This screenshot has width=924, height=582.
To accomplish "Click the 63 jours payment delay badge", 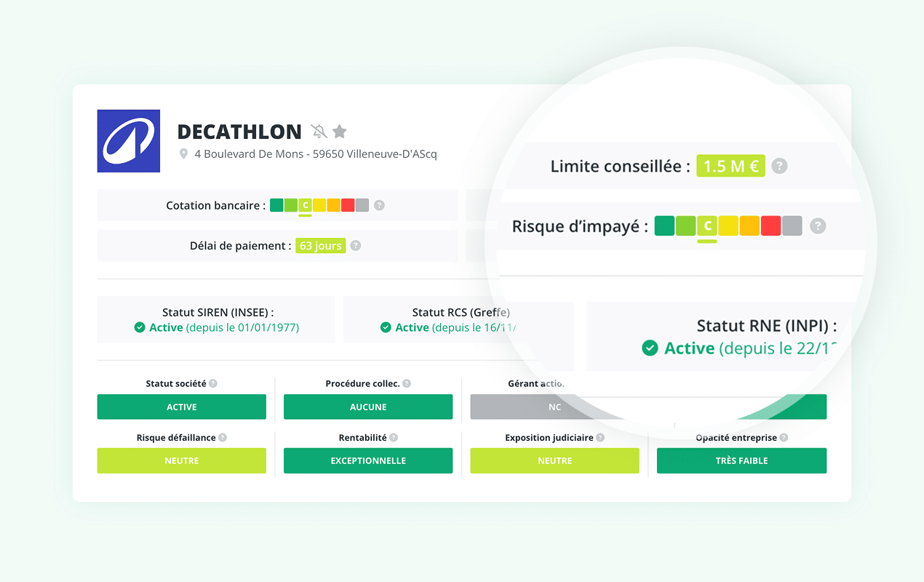I will pyautogui.click(x=320, y=245).
